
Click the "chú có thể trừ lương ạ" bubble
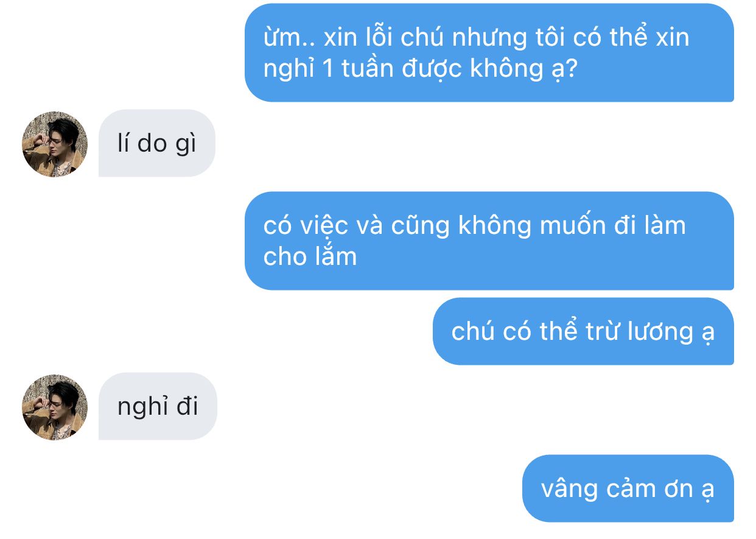[583, 331]
